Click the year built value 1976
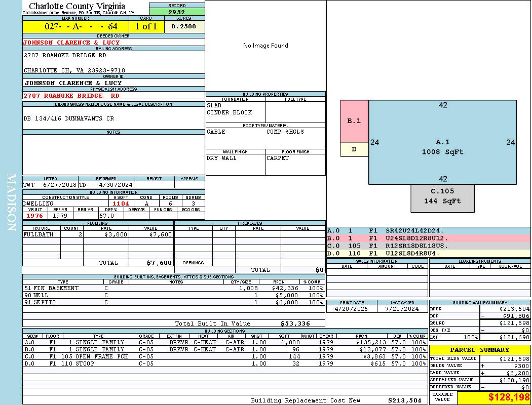This screenshot has width=532, height=405. point(35,216)
